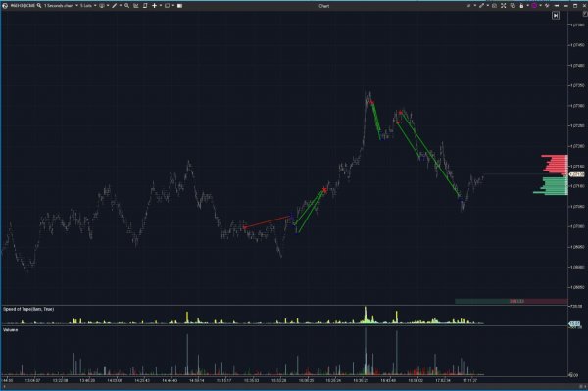Image resolution: width=588 pixels, height=391 pixels.
Task: Toggle the chart lock padlock icon
Action: [x=521, y=6]
